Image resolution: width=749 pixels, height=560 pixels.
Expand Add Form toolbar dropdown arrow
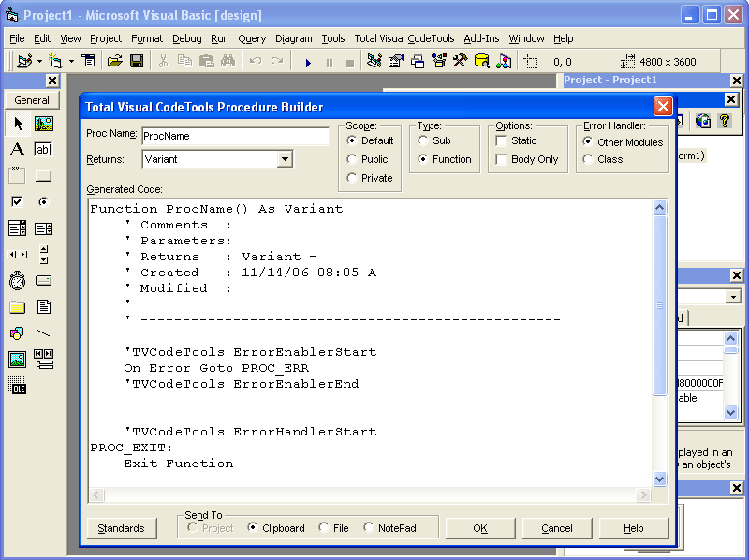71,61
